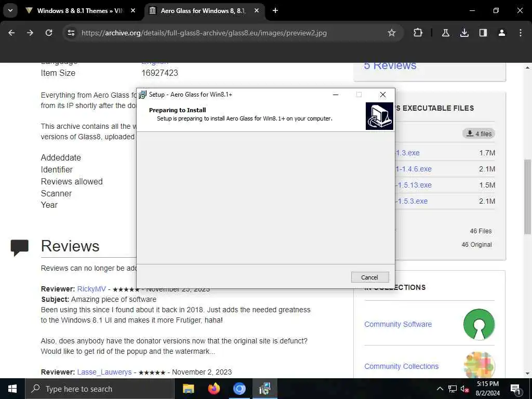Bookmark this page with the star icon
The height and width of the screenshot is (399, 532).
(x=392, y=33)
